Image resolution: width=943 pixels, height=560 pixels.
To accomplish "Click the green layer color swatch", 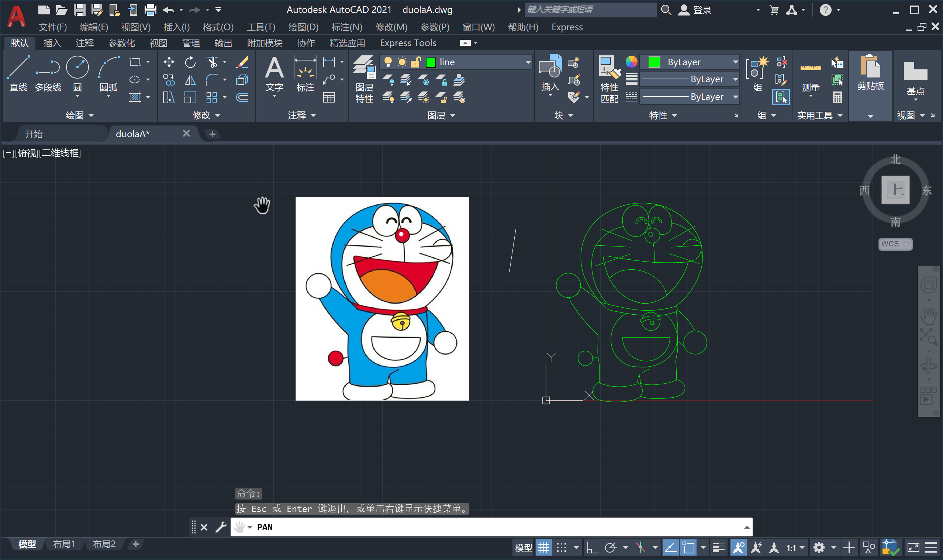I will 431,62.
